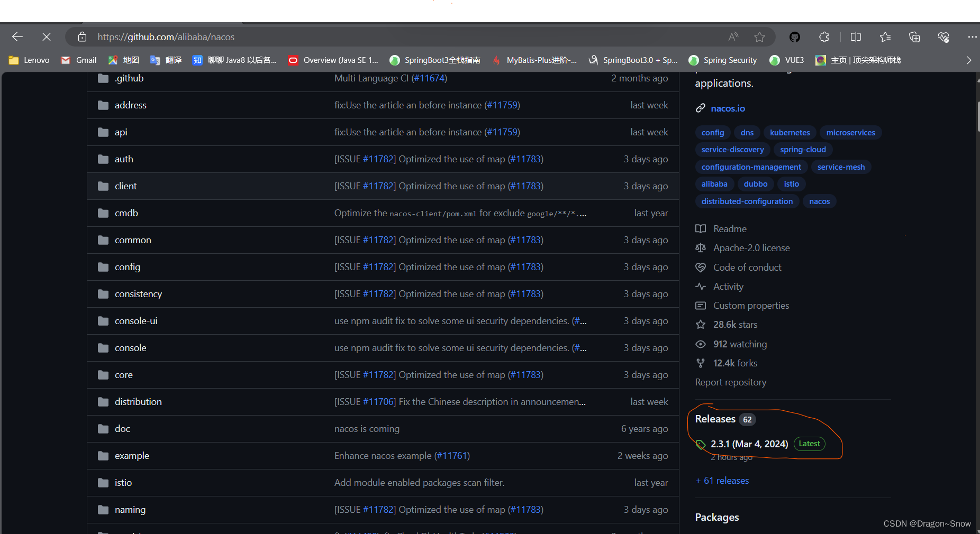
Task: Open the browser extensions puzzle icon
Action: 824,36
